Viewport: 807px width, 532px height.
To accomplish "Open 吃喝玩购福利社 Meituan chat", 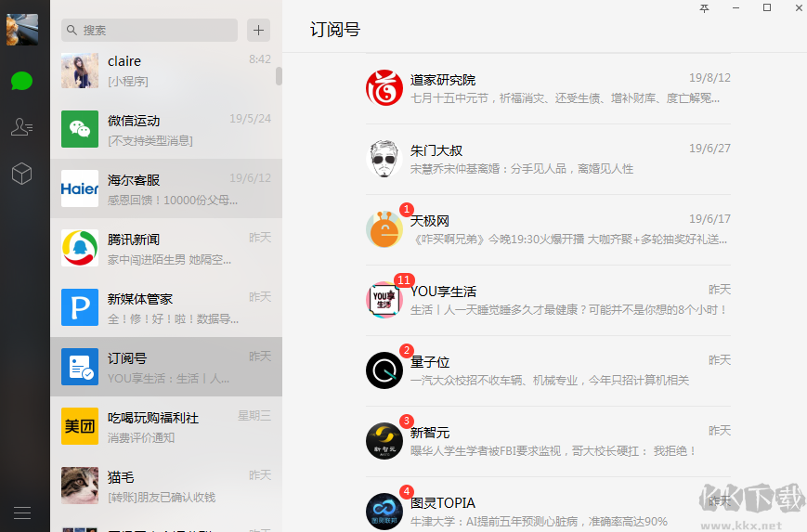I will (x=167, y=426).
